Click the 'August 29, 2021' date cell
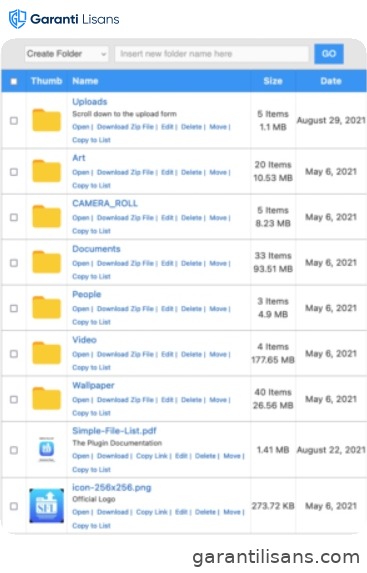The image size is (367, 573). (x=331, y=120)
